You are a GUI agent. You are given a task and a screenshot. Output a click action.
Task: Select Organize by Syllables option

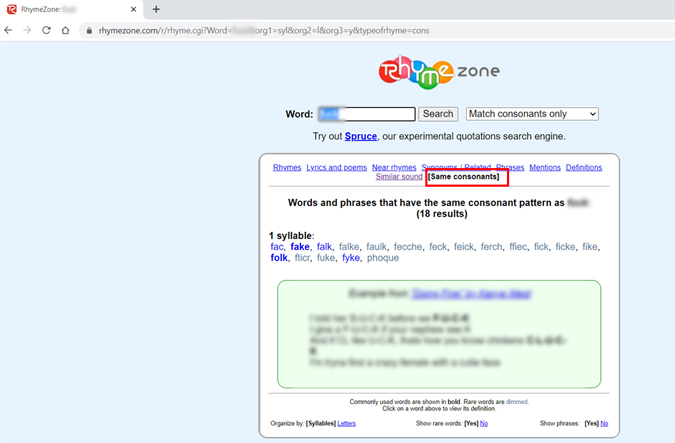321,424
